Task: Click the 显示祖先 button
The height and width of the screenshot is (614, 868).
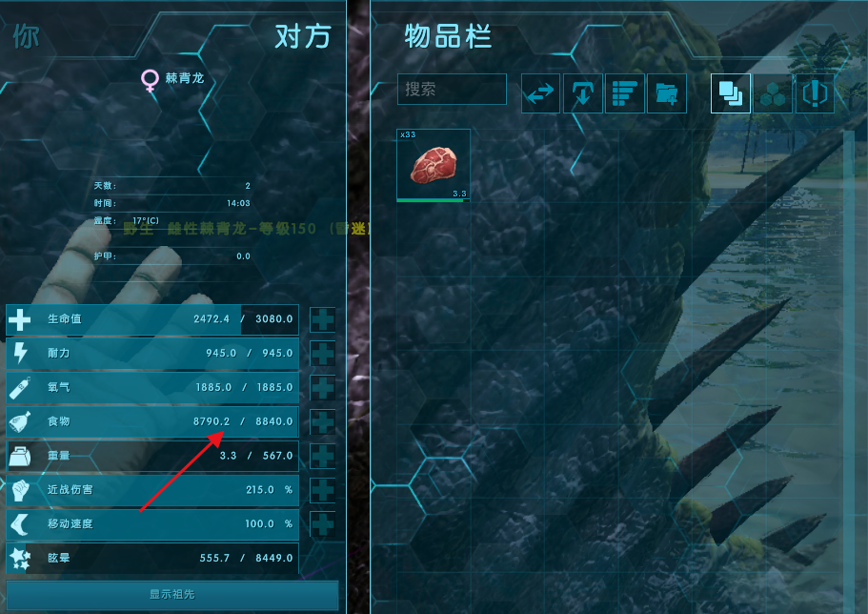Action: point(172,595)
